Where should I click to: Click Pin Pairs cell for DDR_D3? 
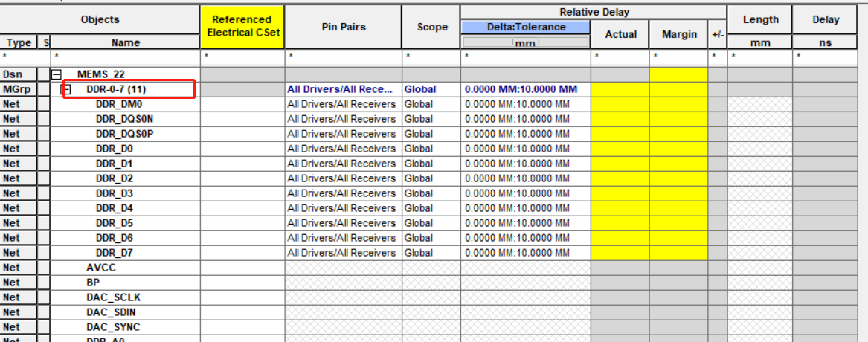pos(343,193)
